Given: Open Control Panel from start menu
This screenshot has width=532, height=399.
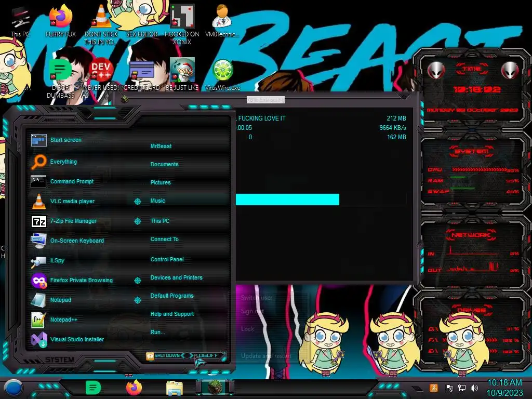Looking at the screenshot, I should (167, 259).
